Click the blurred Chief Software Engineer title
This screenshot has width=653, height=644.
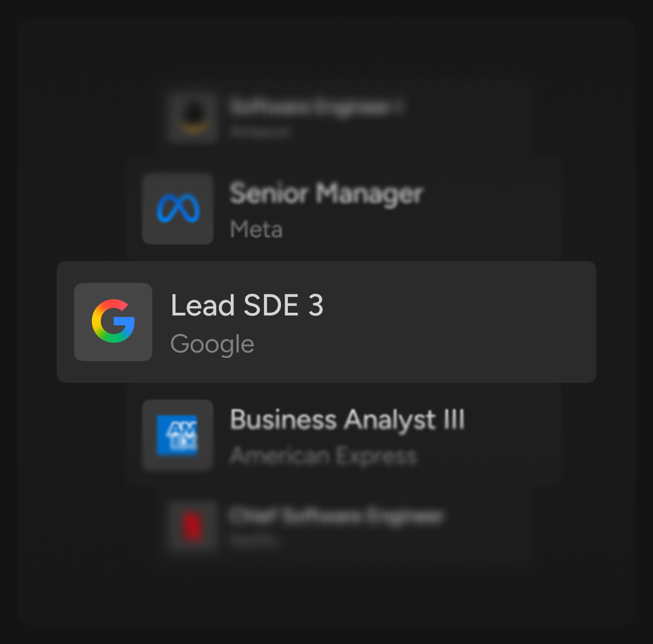point(336,516)
